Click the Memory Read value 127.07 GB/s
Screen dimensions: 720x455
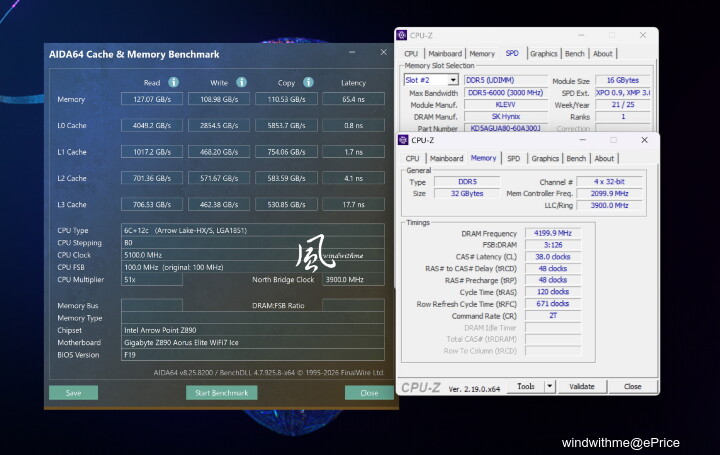tap(152, 99)
